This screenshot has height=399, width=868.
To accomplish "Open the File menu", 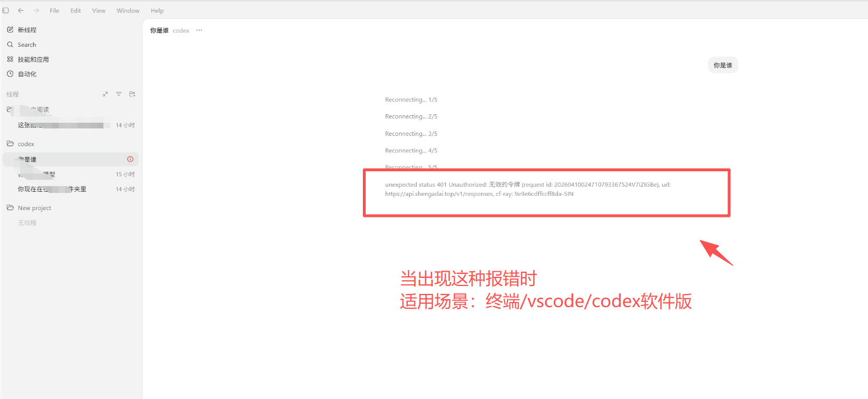I will [54, 11].
